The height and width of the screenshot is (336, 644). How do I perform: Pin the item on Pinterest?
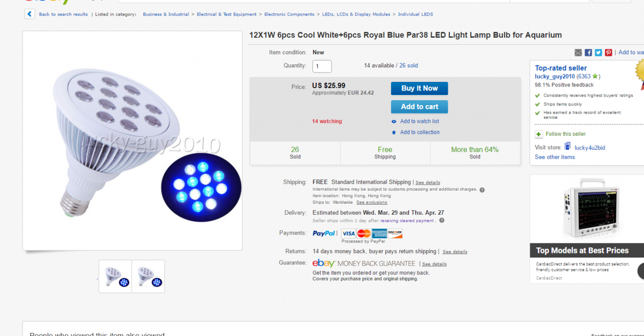click(x=608, y=52)
